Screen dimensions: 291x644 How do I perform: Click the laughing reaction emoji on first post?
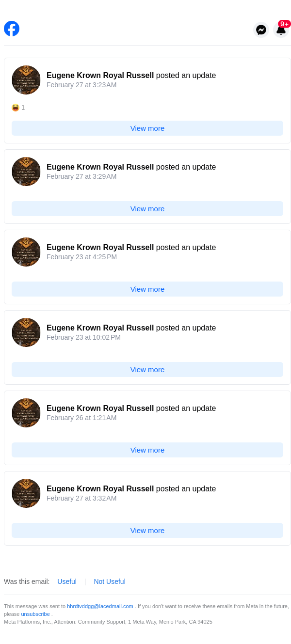pyautogui.click(x=16, y=108)
